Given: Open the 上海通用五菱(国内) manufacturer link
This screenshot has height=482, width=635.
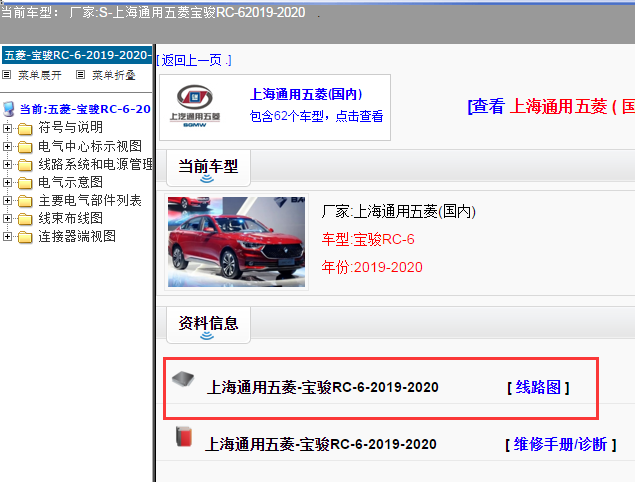Looking at the screenshot, I should [x=306, y=94].
